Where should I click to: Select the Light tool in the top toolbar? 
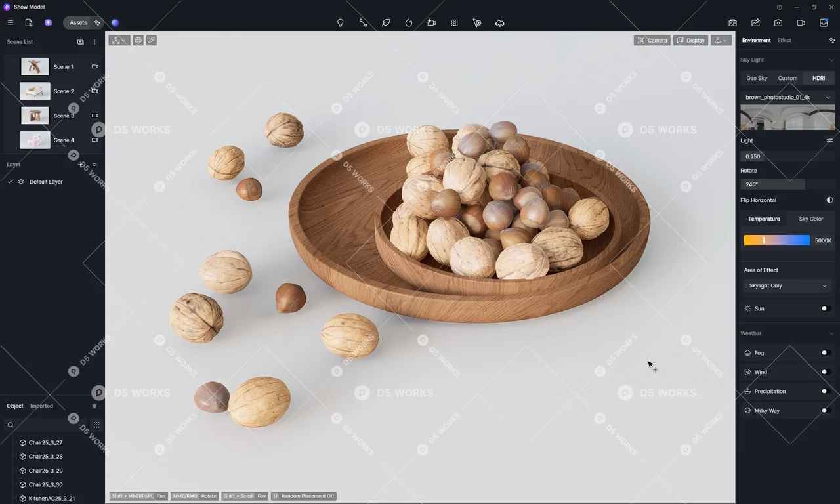click(341, 23)
